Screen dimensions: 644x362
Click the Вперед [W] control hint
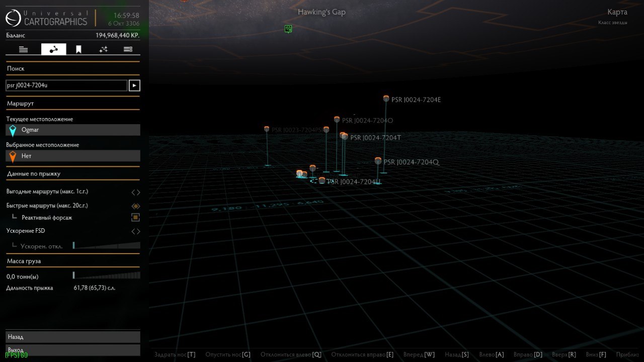point(419,355)
